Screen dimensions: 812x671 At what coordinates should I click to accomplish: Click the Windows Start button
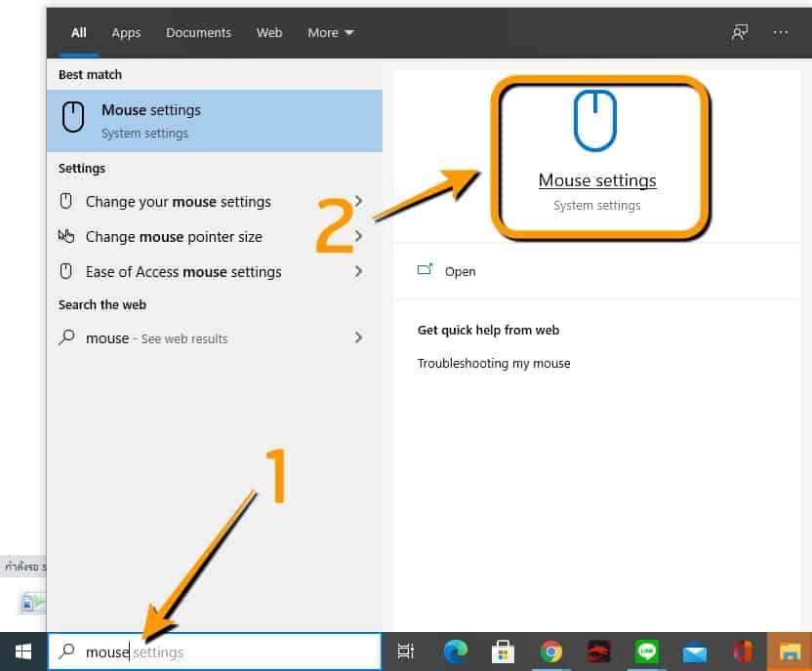click(22, 651)
